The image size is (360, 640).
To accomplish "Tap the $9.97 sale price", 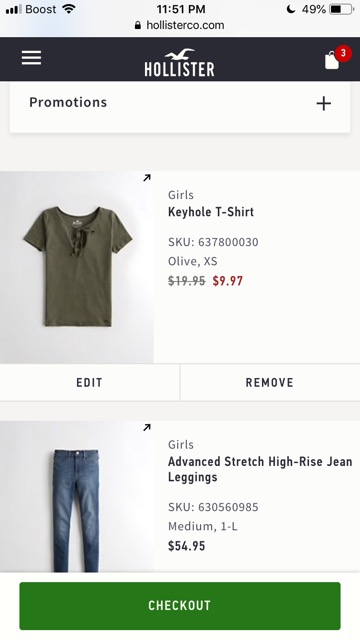I will [227, 281].
